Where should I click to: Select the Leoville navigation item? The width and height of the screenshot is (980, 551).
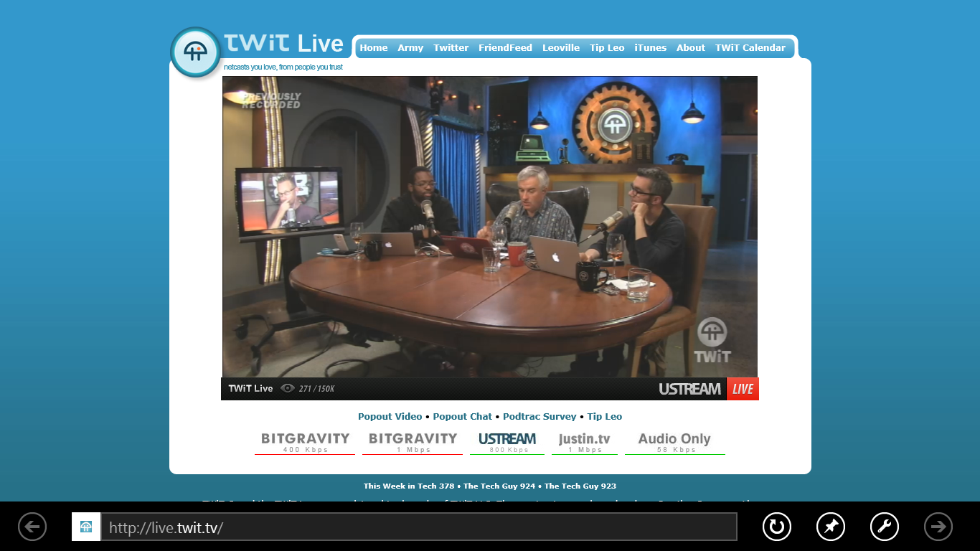[x=560, y=48]
